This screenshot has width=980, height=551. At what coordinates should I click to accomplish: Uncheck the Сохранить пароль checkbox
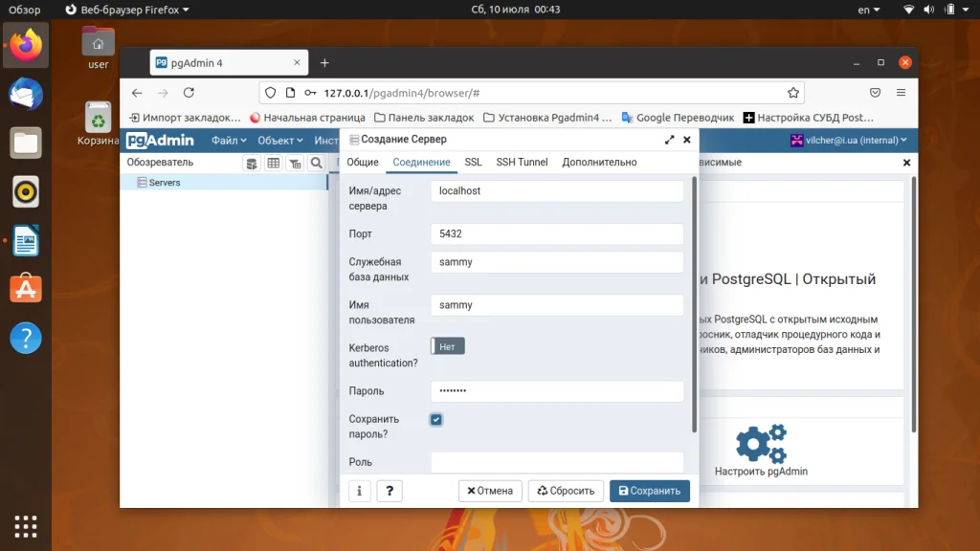436,419
